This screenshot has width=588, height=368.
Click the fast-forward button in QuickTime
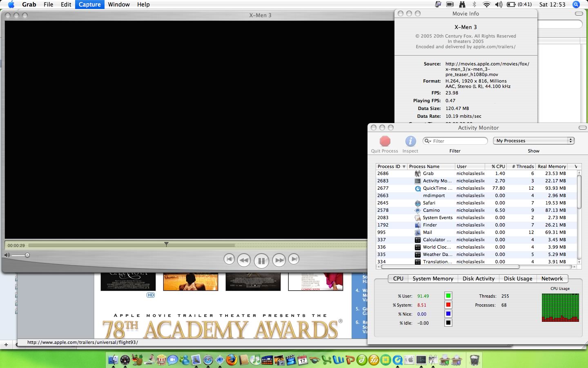click(x=279, y=260)
